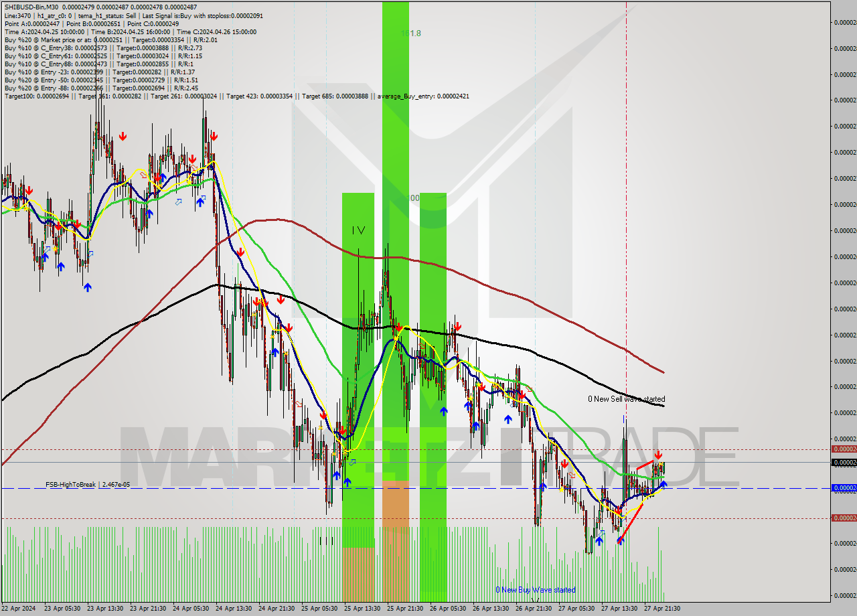Click the lower red price tag on axis

844,518
